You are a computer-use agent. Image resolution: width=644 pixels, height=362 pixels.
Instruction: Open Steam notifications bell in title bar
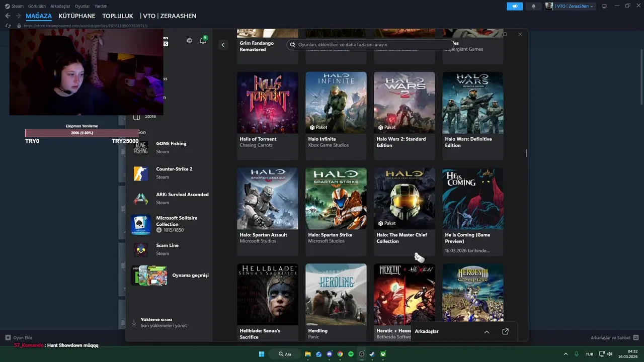pyautogui.click(x=533, y=6)
